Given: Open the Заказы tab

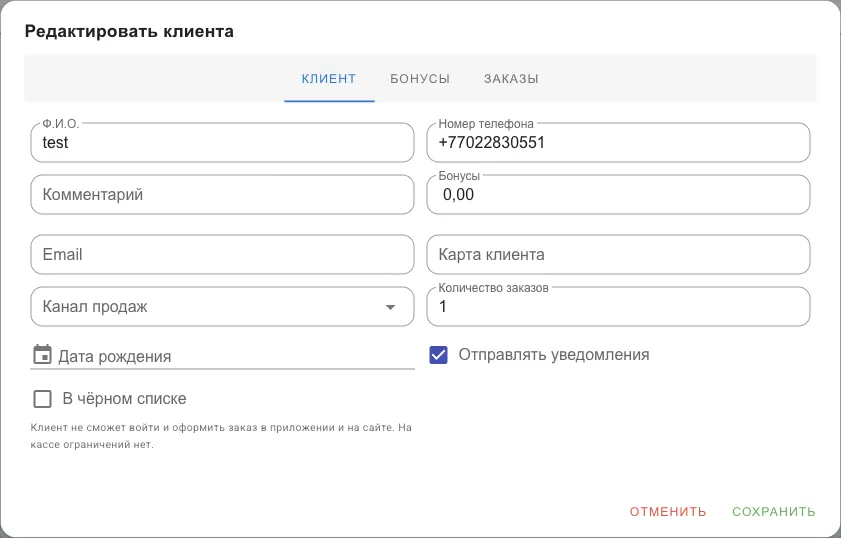Looking at the screenshot, I should pyautogui.click(x=511, y=79).
